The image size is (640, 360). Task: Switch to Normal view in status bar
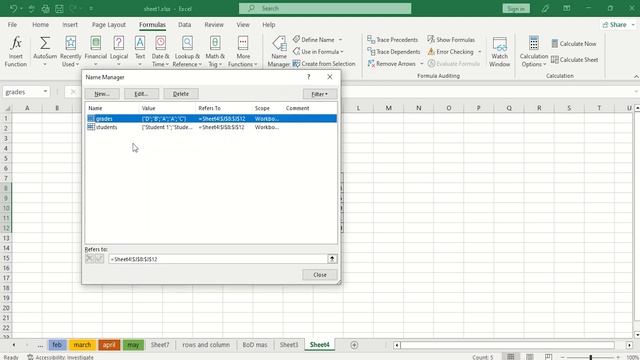(x=511, y=357)
